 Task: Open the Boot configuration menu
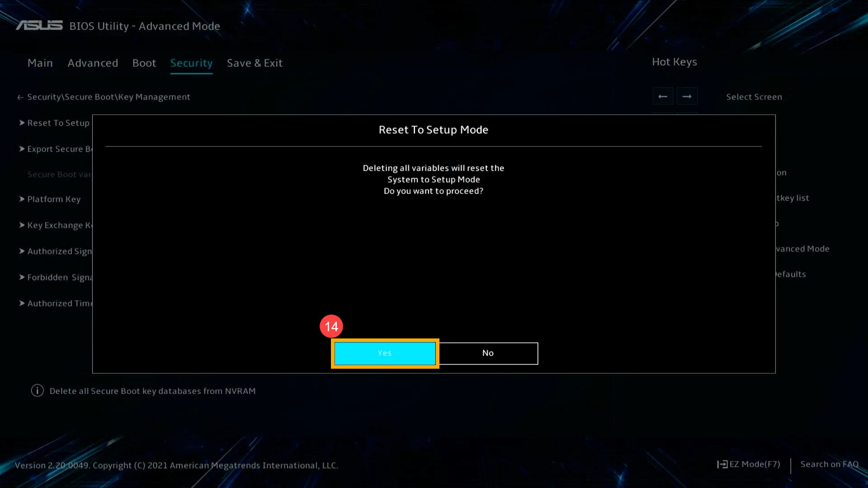[x=144, y=63]
